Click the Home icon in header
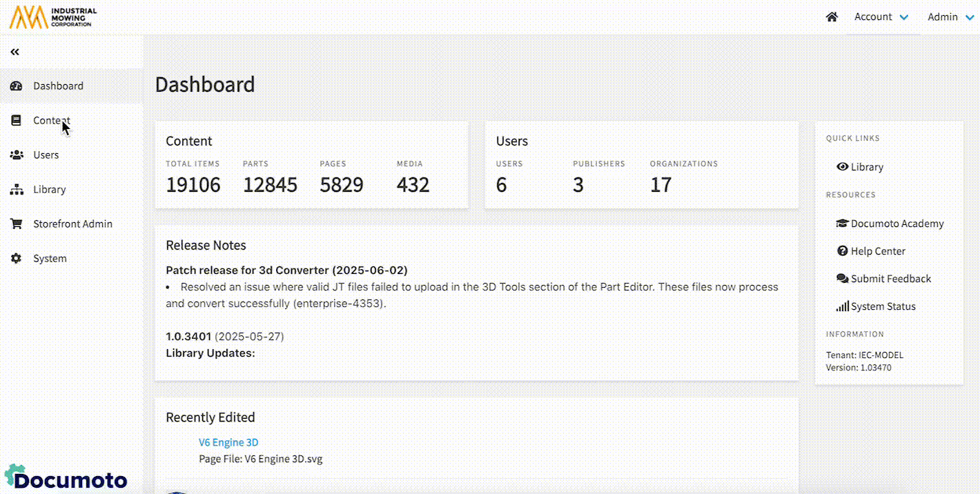 [x=832, y=17]
